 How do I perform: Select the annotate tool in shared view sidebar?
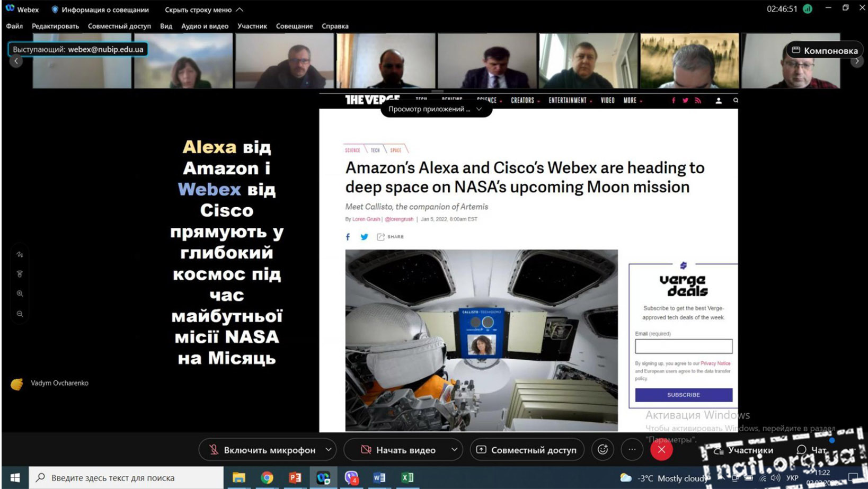(20, 254)
